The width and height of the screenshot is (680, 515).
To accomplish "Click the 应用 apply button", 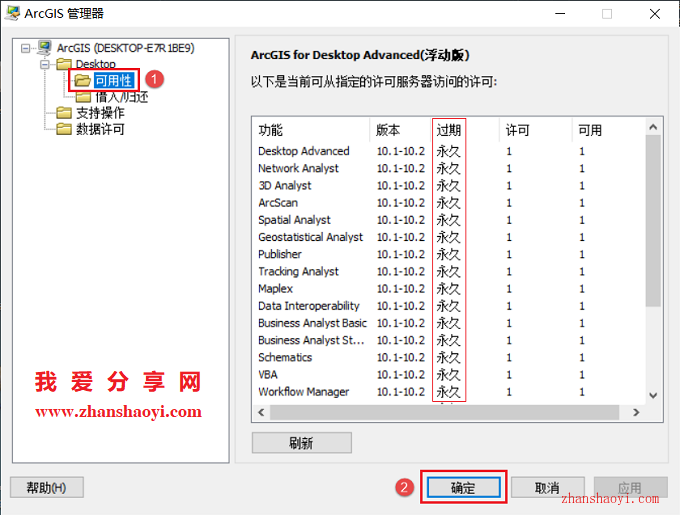I will coord(631,488).
